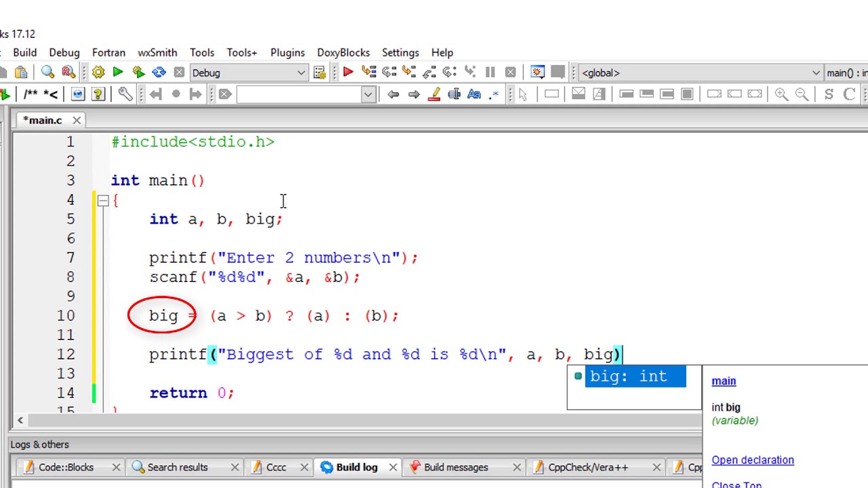The width and height of the screenshot is (868, 488).
Task: Click the Step into debug icon
Action: [x=409, y=73]
